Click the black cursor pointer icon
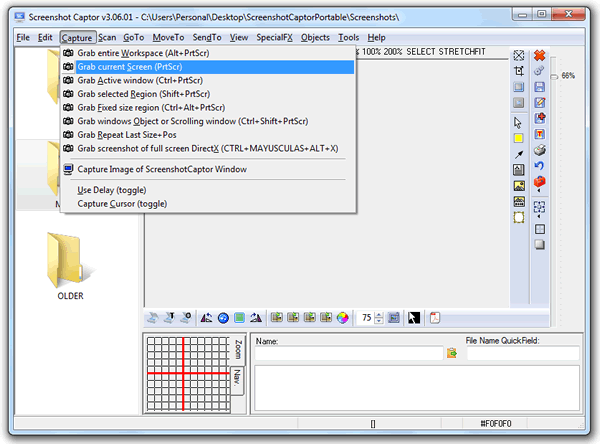 (x=414, y=318)
